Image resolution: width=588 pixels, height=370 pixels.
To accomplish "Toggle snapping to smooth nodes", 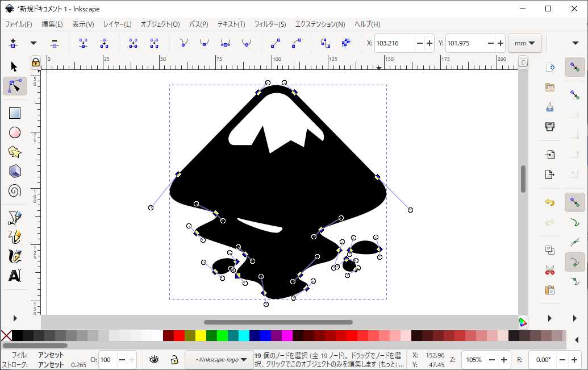I will (575, 281).
